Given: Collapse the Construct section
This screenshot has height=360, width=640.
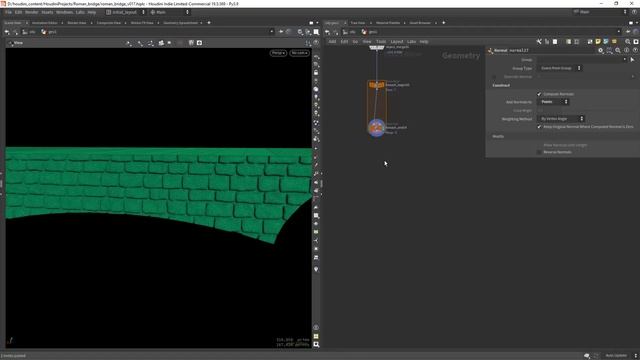Looking at the screenshot, I should pos(501,85).
